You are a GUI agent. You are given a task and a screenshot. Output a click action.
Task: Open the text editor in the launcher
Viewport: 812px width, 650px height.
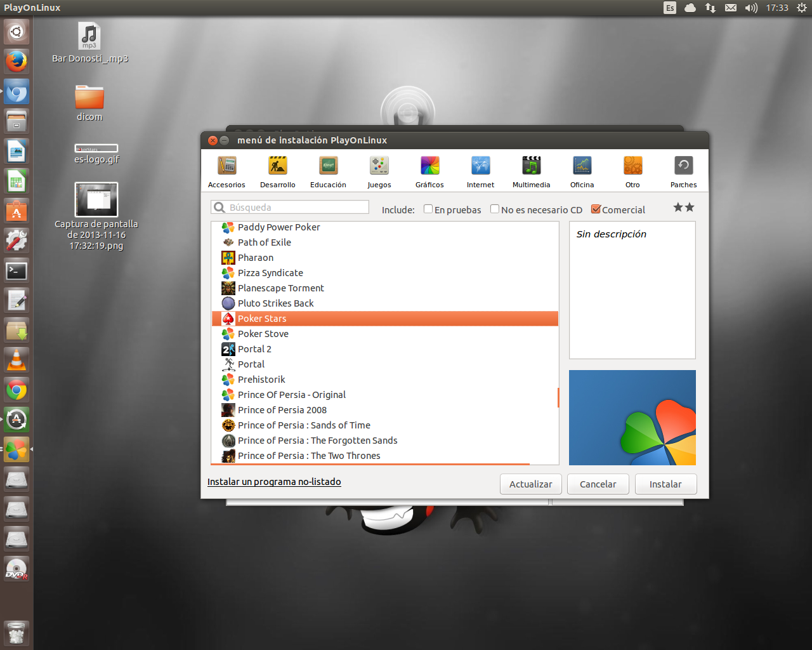tap(16, 300)
